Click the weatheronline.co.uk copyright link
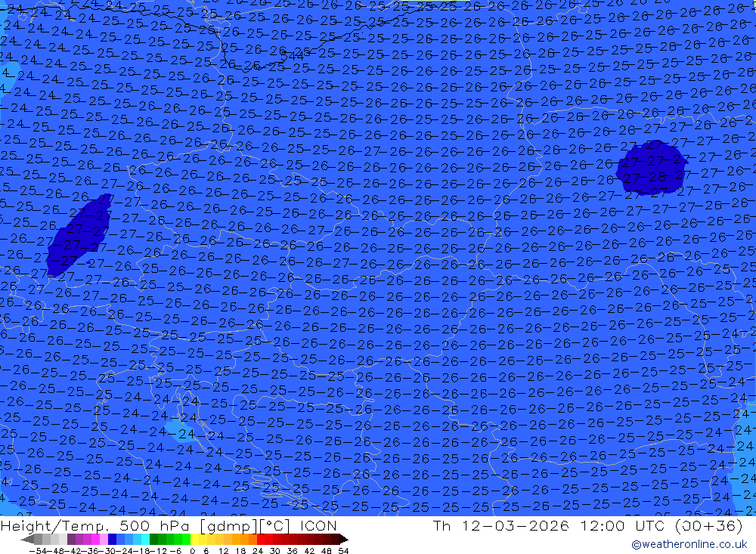Image resolution: width=756 pixels, height=554 pixels. click(689, 544)
